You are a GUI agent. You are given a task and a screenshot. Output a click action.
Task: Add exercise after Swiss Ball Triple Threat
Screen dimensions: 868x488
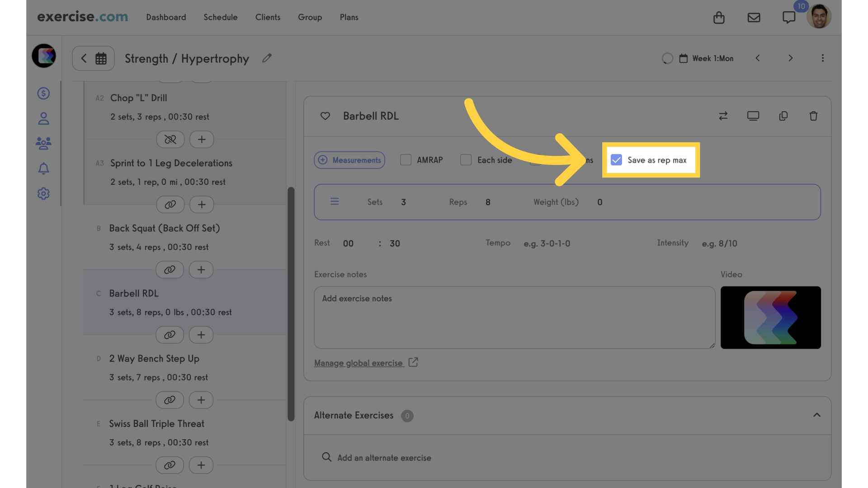201,465
